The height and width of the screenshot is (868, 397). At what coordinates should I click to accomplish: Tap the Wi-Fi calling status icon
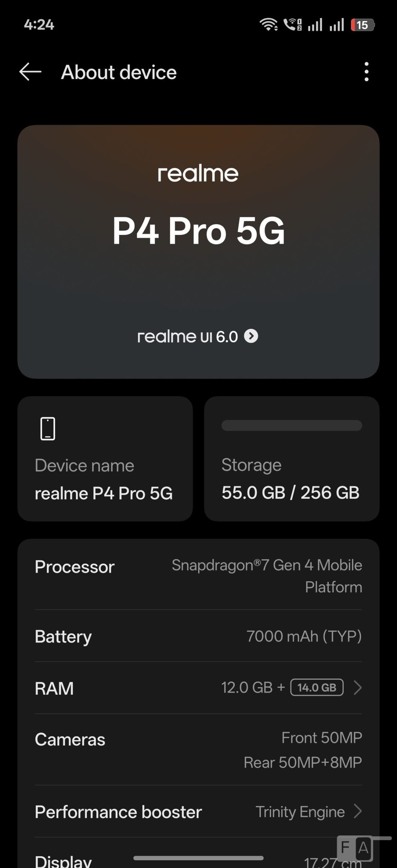(x=292, y=25)
